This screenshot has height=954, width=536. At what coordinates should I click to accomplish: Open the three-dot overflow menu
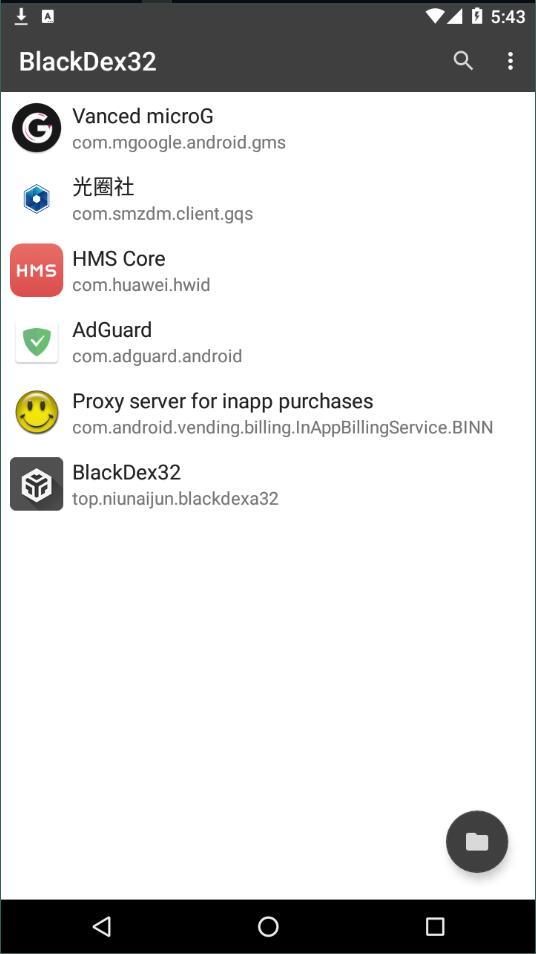click(x=510, y=61)
